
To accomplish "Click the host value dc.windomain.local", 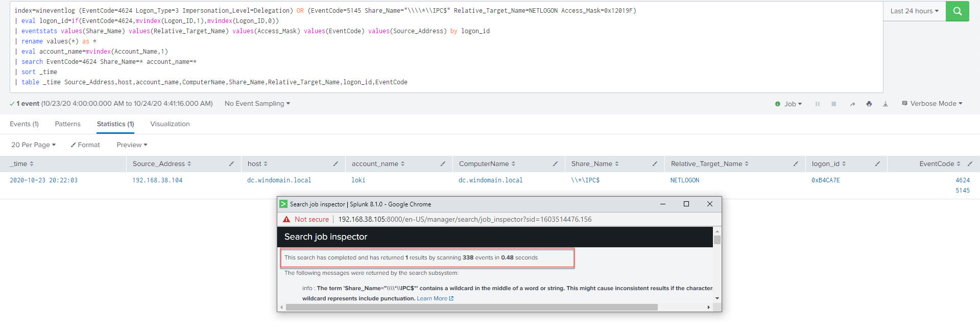I will click(x=279, y=180).
